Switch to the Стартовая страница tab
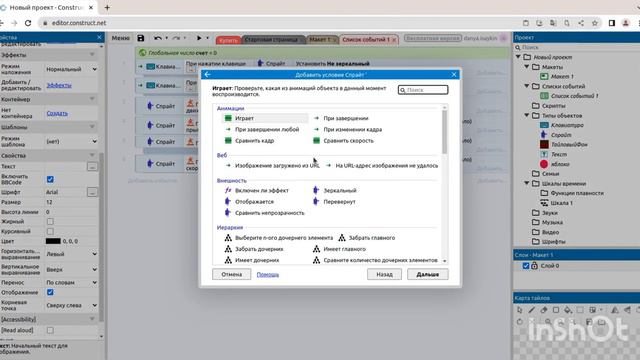Image resolution: width=640 pixels, height=360 pixels. pos(272,40)
